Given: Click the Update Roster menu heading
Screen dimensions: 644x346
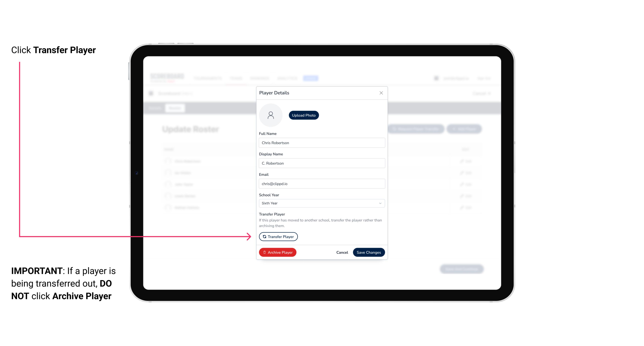Looking at the screenshot, I should (x=191, y=129).
